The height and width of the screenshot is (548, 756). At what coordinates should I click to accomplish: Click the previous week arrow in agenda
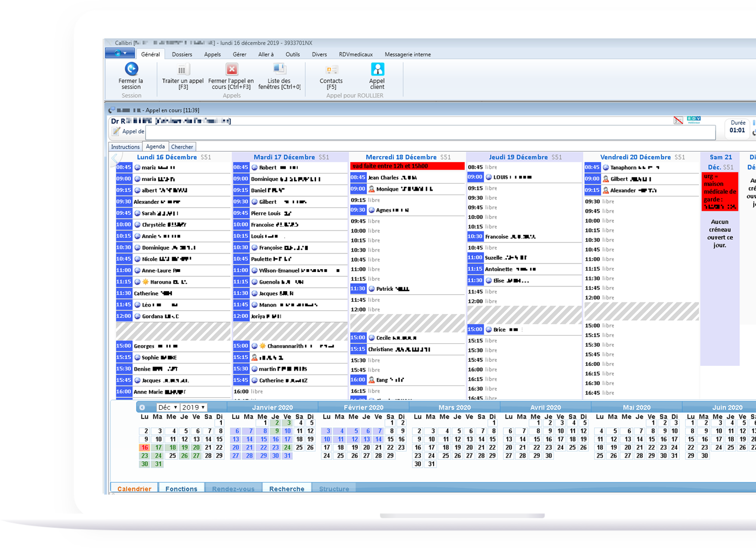click(115, 158)
